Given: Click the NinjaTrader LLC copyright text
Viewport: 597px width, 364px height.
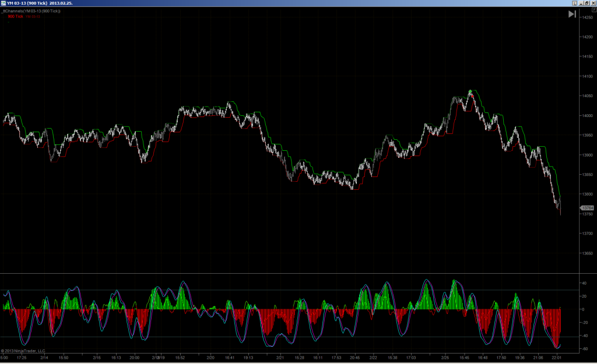Looking at the screenshot, I should pyautogui.click(x=23, y=351).
